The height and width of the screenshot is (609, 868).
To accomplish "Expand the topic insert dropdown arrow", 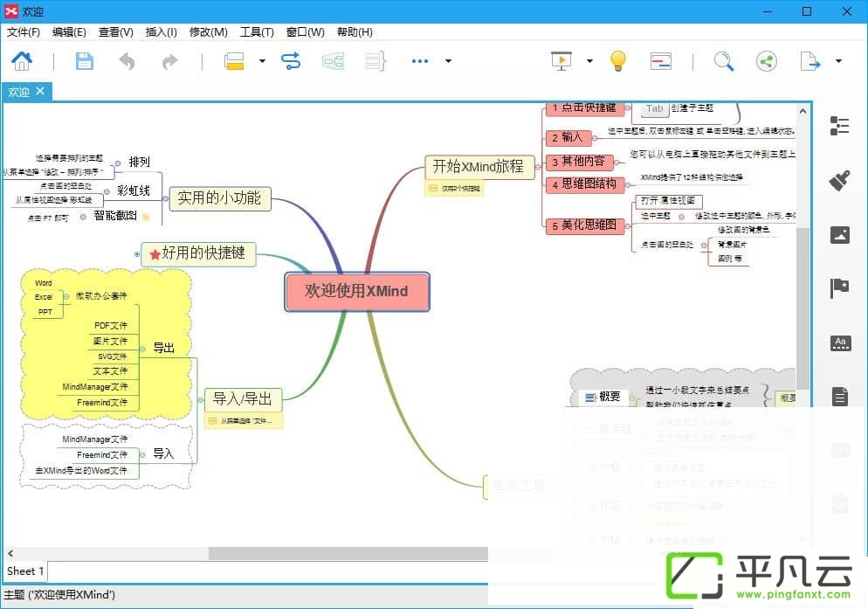I will [262, 61].
